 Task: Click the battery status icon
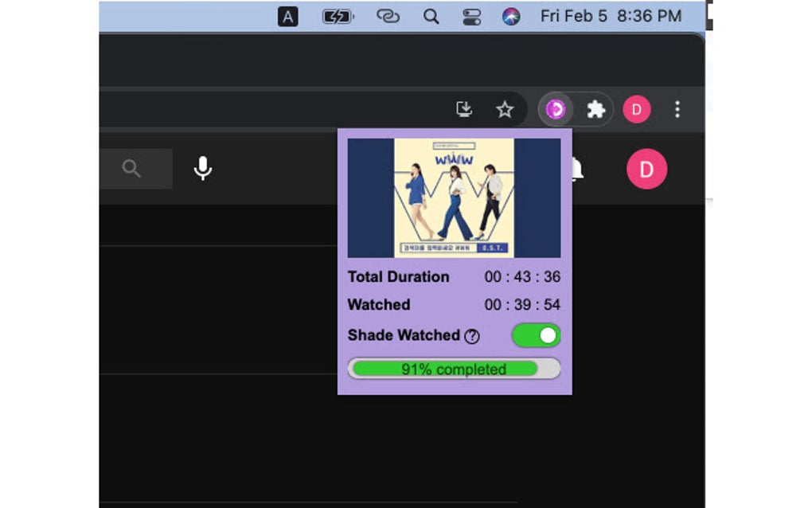tap(337, 16)
